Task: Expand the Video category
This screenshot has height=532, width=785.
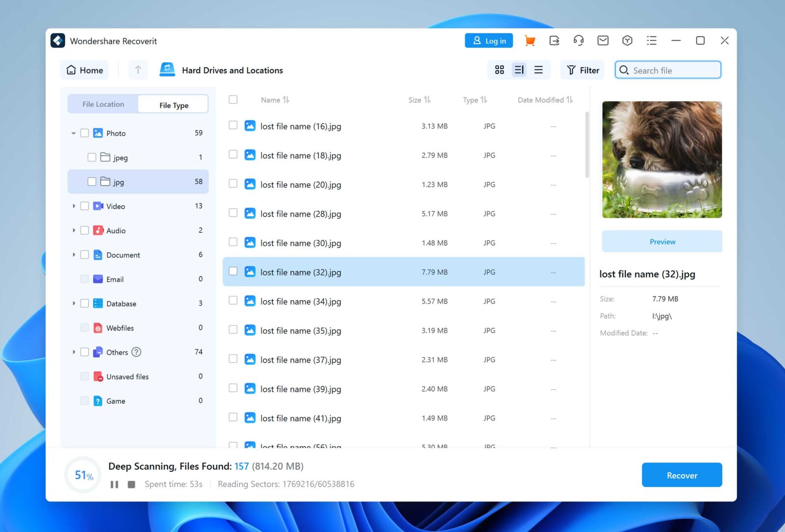Action: coord(73,206)
